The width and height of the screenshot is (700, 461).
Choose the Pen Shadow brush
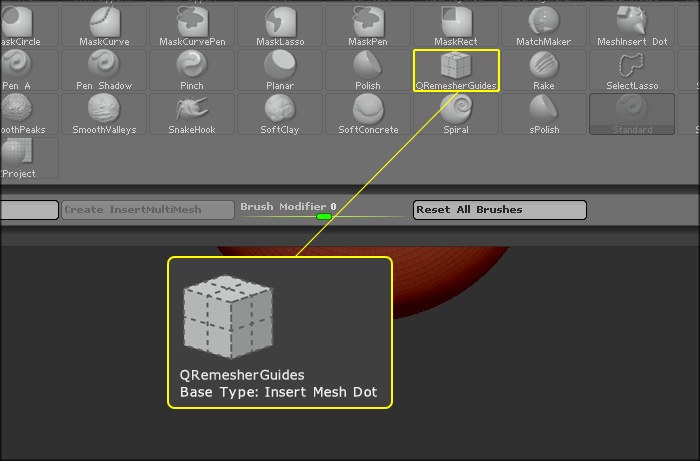[104, 70]
